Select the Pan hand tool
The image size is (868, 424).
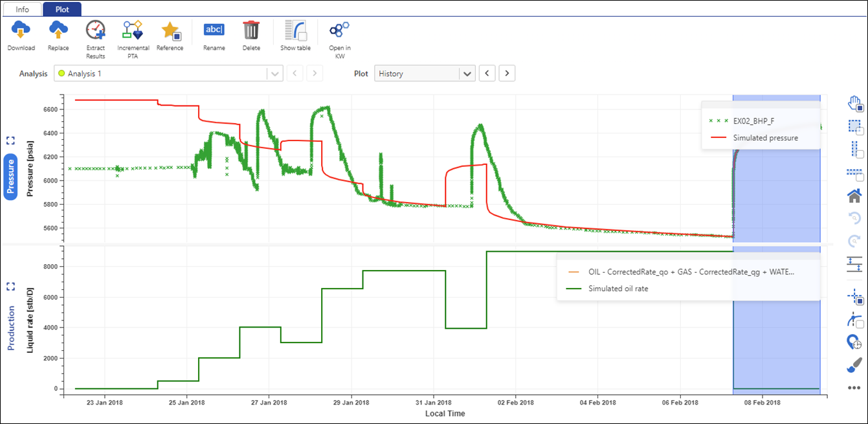(x=854, y=104)
